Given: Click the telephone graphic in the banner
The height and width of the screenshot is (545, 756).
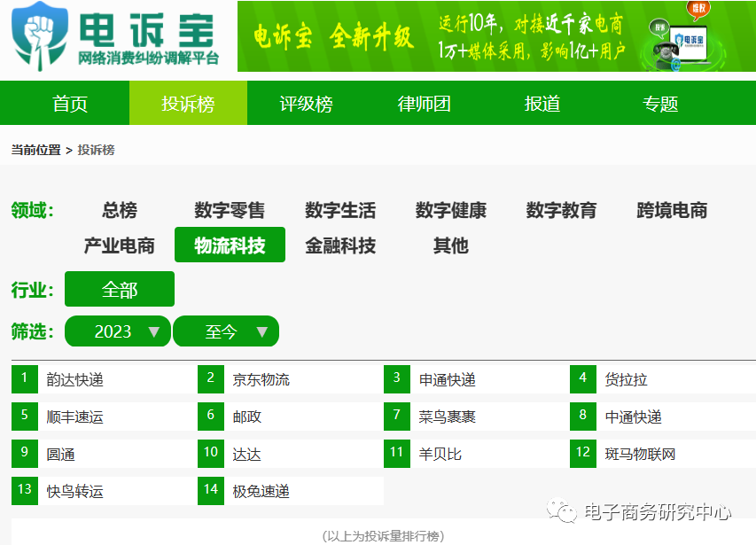Looking at the screenshot, I should click(x=665, y=51).
